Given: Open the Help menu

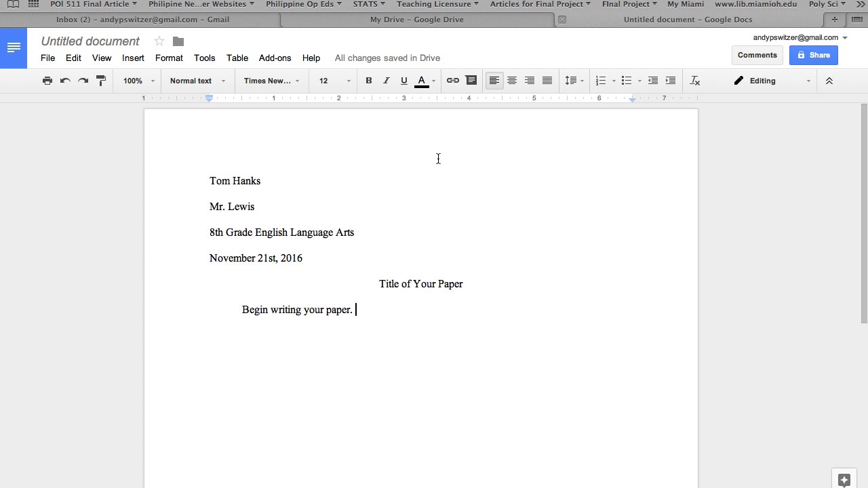Looking at the screenshot, I should (x=311, y=58).
